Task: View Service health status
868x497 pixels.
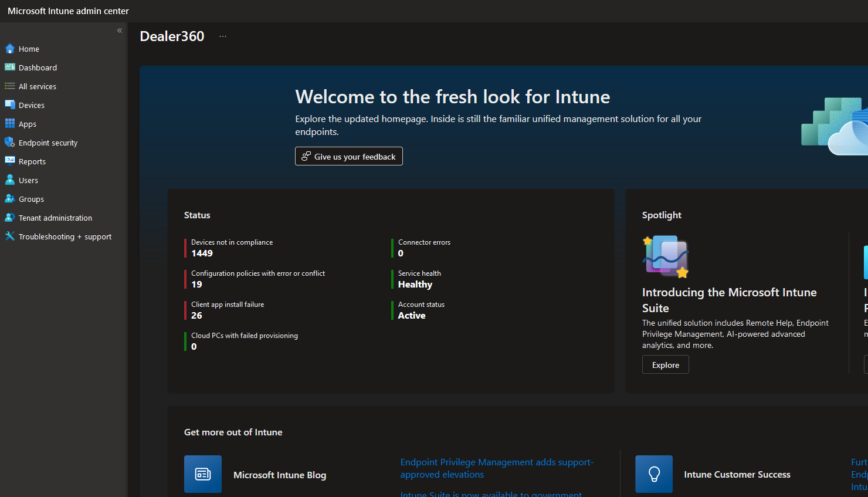Action: click(x=419, y=273)
